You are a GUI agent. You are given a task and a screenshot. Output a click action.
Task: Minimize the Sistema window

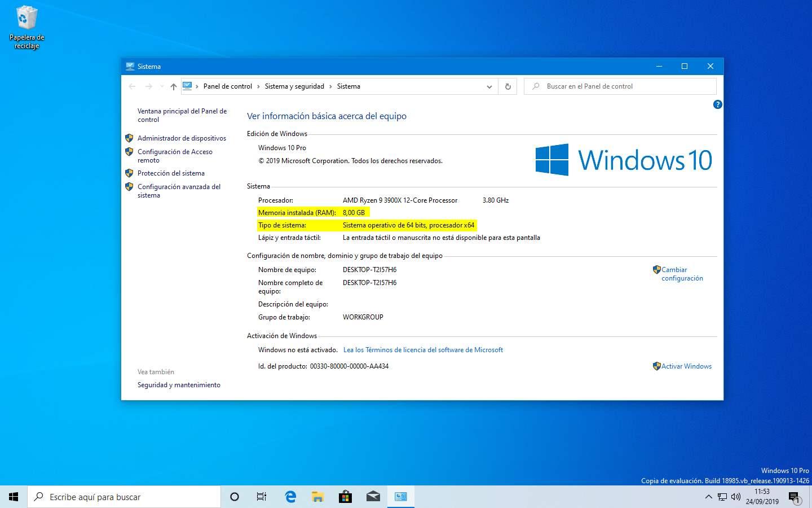point(659,66)
